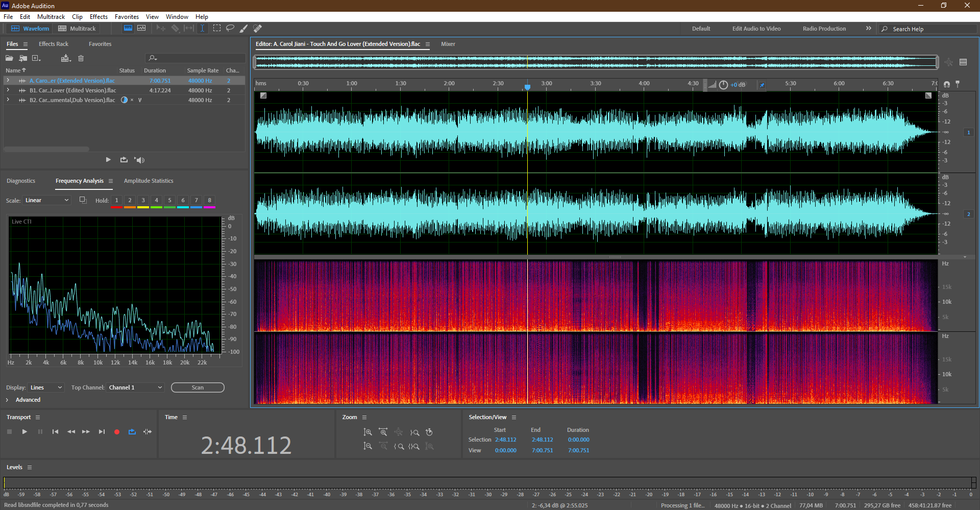Click Insert into Multitrack icon
The image size is (980, 510).
tap(65, 58)
